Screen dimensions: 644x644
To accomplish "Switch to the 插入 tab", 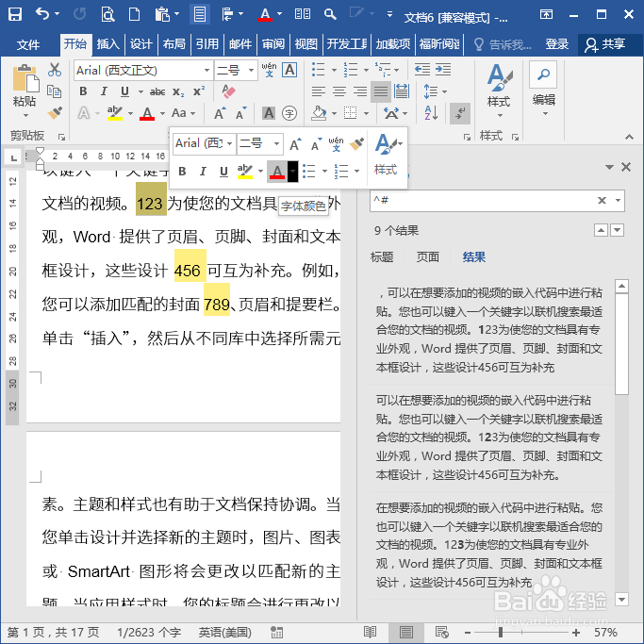I will point(108,43).
